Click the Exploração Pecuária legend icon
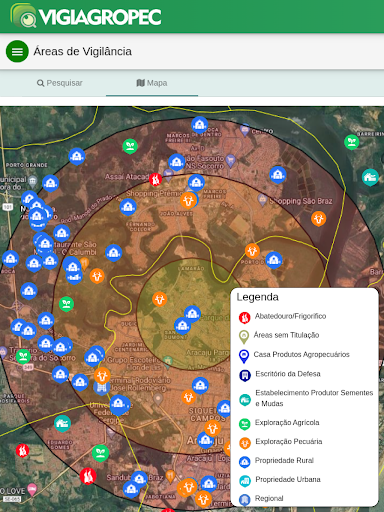 click(x=245, y=443)
